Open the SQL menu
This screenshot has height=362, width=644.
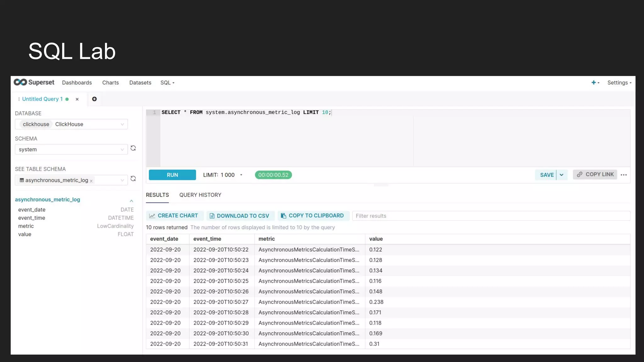point(167,83)
